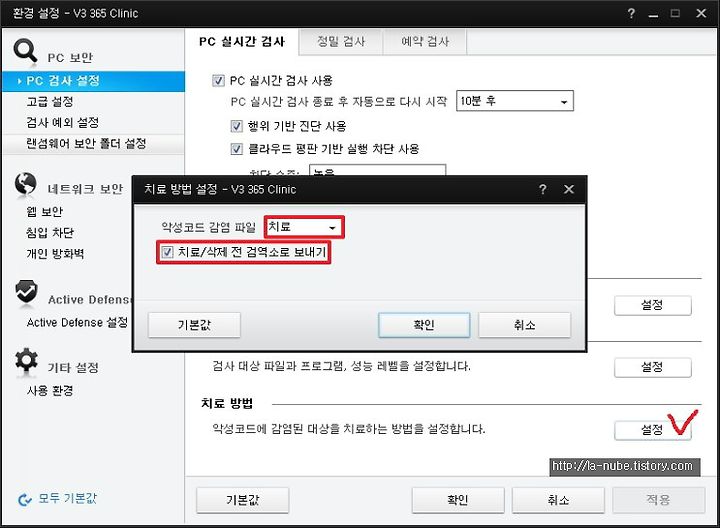Click the 기타 설정 section heading
Viewport: 720px width, 528px height.
[x=73, y=368]
